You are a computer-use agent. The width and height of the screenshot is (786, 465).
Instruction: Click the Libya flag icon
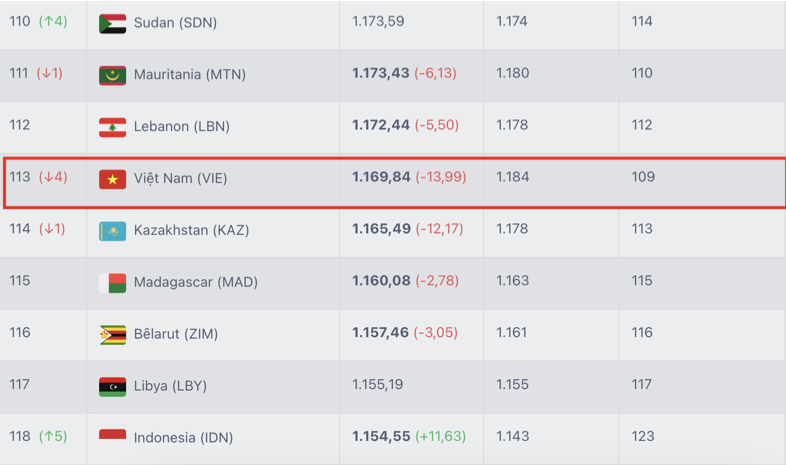tap(112, 387)
